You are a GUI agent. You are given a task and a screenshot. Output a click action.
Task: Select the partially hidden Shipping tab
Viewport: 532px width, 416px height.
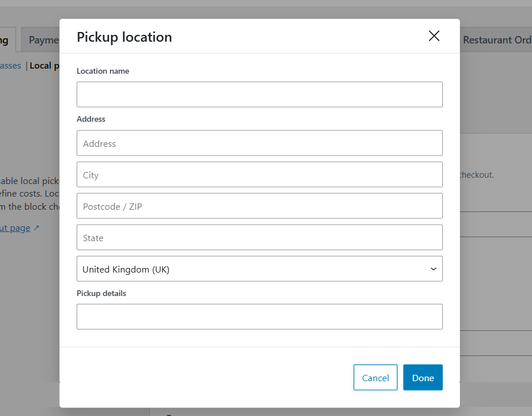tap(6, 40)
